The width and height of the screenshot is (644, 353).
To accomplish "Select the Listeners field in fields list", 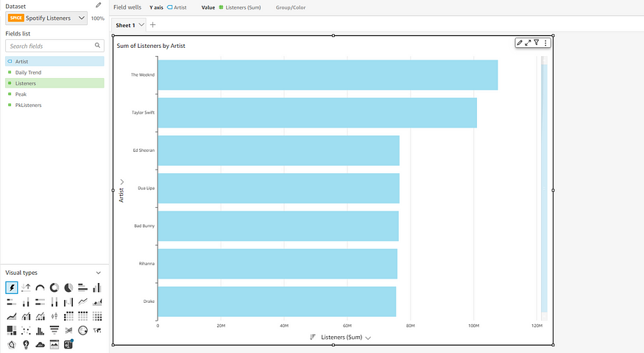I will tap(54, 83).
